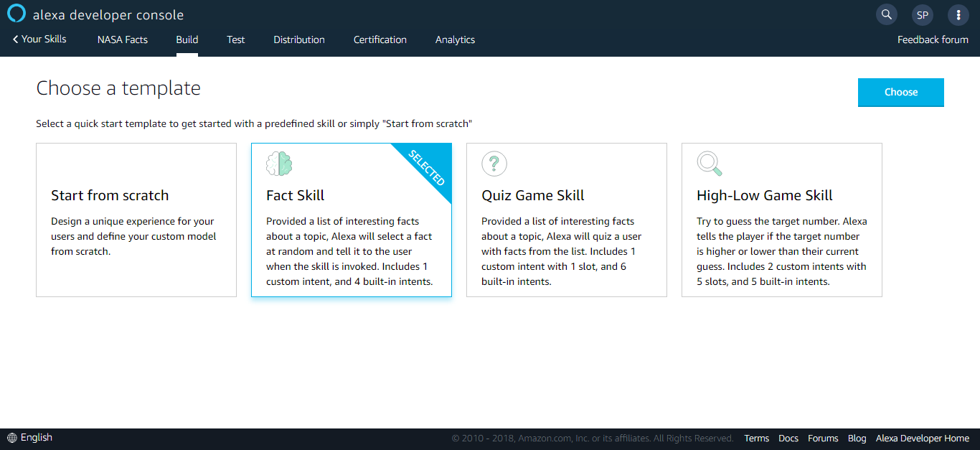Click the Quiz Game Skill description text

(x=562, y=251)
